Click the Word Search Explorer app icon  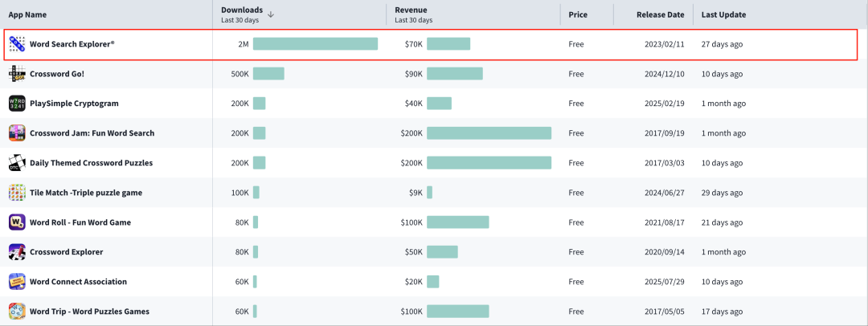click(17, 44)
